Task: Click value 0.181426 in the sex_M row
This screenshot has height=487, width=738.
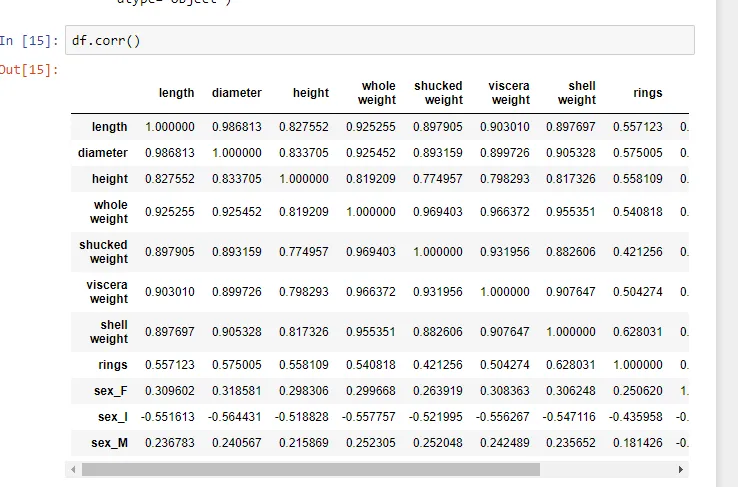Action: 638,443
